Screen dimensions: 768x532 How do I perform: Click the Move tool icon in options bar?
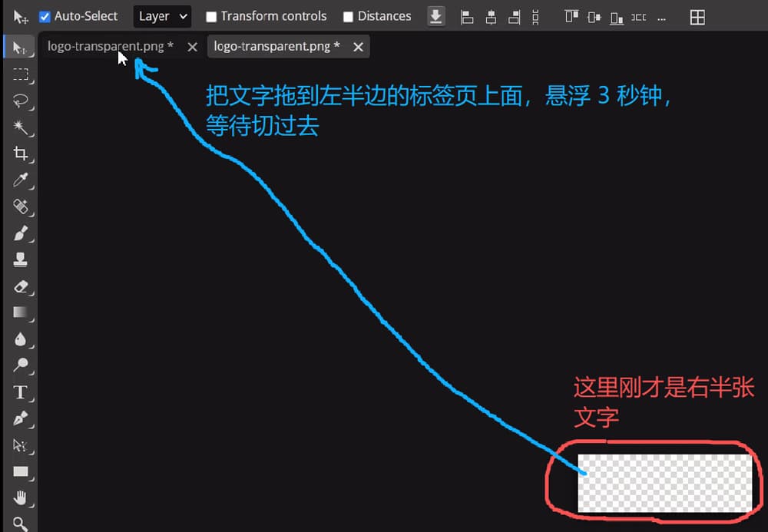tap(20, 17)
